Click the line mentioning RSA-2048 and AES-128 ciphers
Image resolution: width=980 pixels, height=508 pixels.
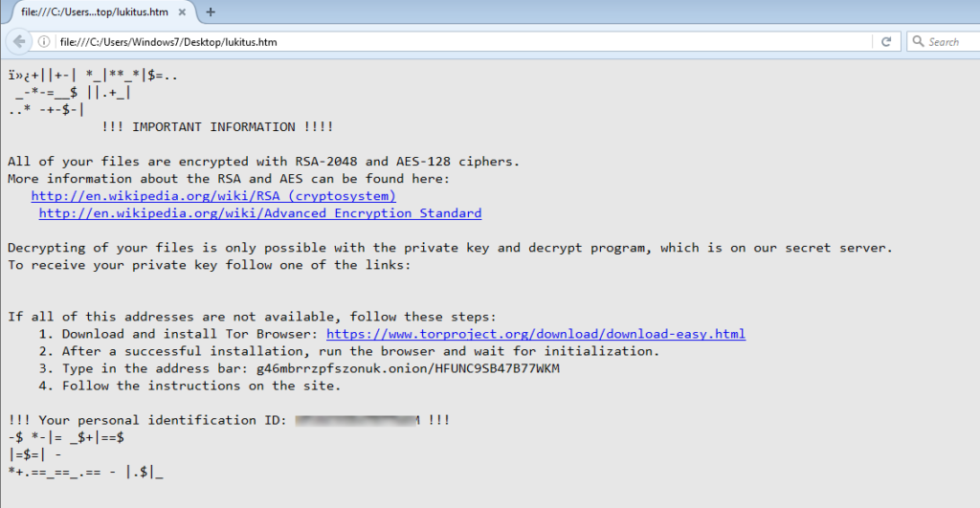coord(264,162)
